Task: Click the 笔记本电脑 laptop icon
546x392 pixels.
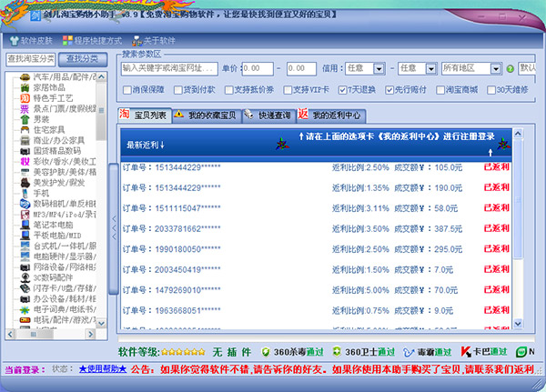Action: tap(25, 225)
